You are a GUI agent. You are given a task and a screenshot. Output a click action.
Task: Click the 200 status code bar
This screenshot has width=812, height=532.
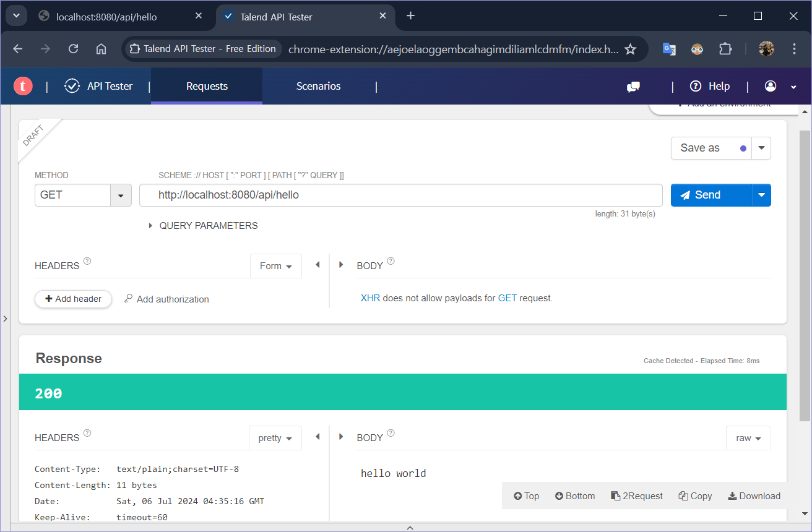click(403, 392)
